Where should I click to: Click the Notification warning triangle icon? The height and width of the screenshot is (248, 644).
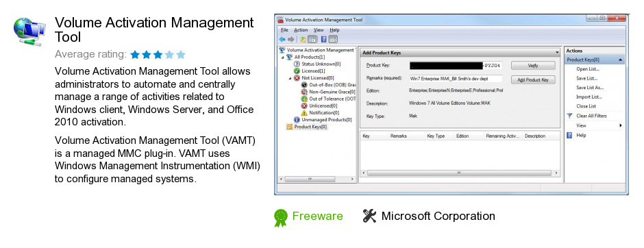pyautogui.click(x=304, y=113)
